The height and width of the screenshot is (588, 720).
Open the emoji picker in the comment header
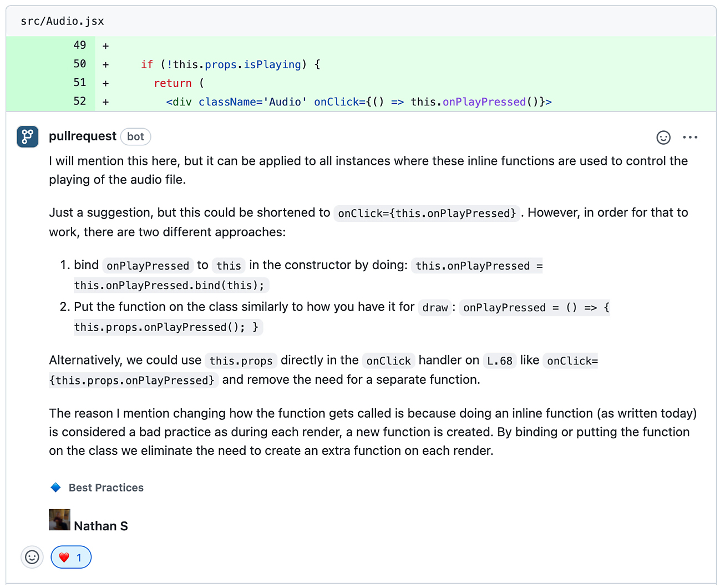[663, 138]
